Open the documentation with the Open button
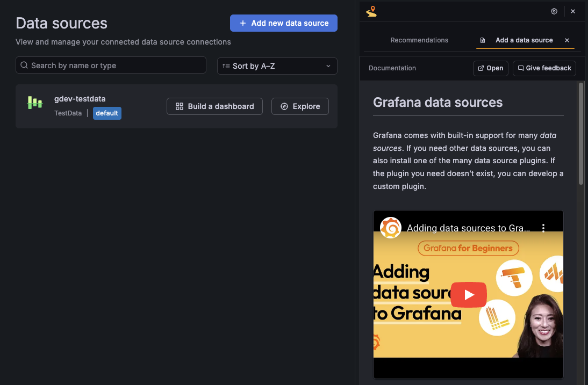Image resolution: width=588 pixels, height=385 pixels. tap(490, 68)
